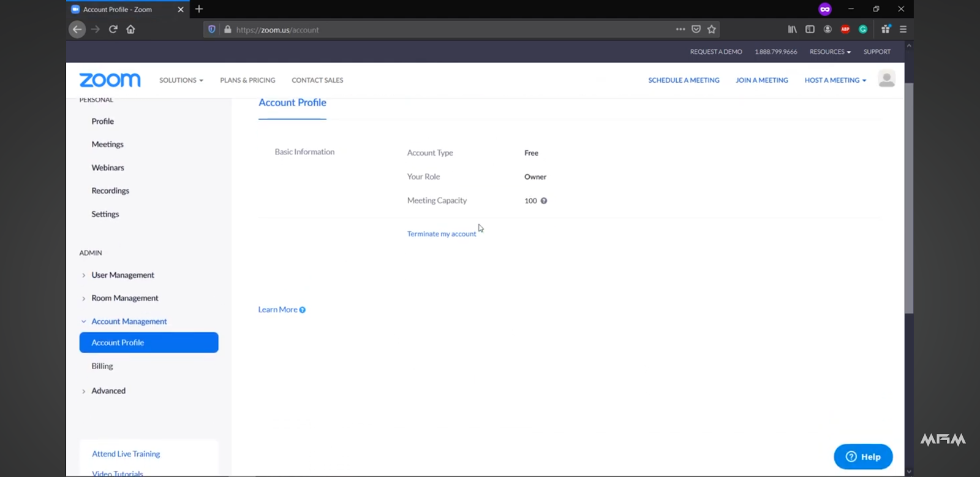Click the Grammarly extension icon
The image size is (980, 477).
863,29
